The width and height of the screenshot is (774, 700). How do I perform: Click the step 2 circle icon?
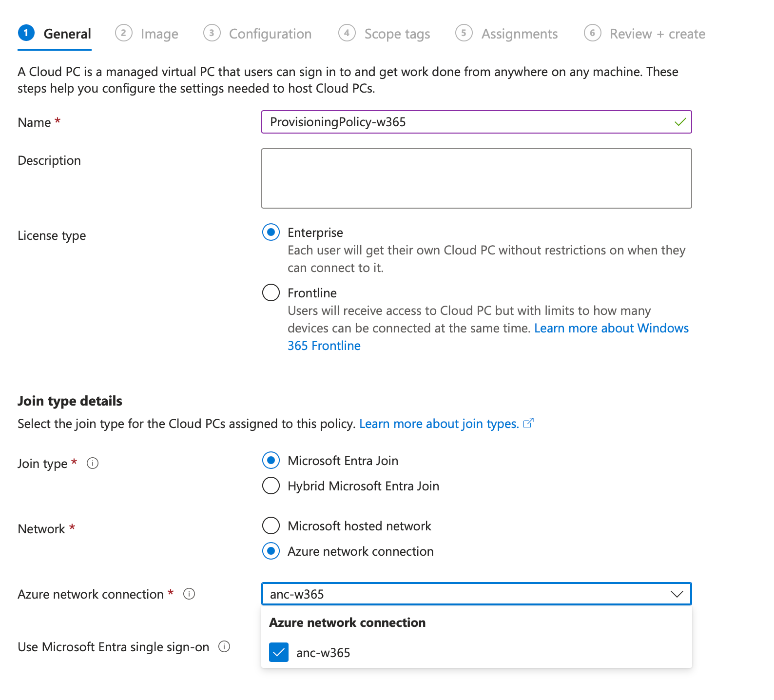point(124,33)
